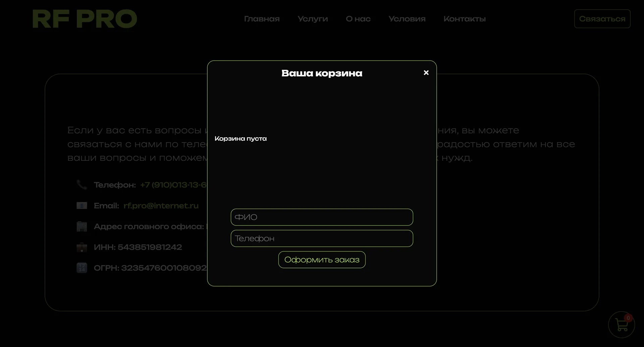Focus the Телефон input field

(x=322, y=238)
